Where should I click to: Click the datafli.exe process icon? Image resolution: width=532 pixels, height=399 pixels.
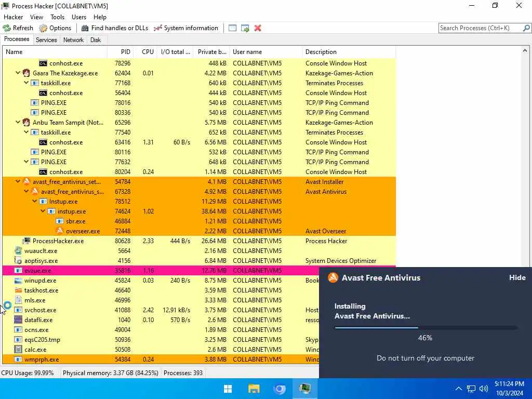click(18, 320)
